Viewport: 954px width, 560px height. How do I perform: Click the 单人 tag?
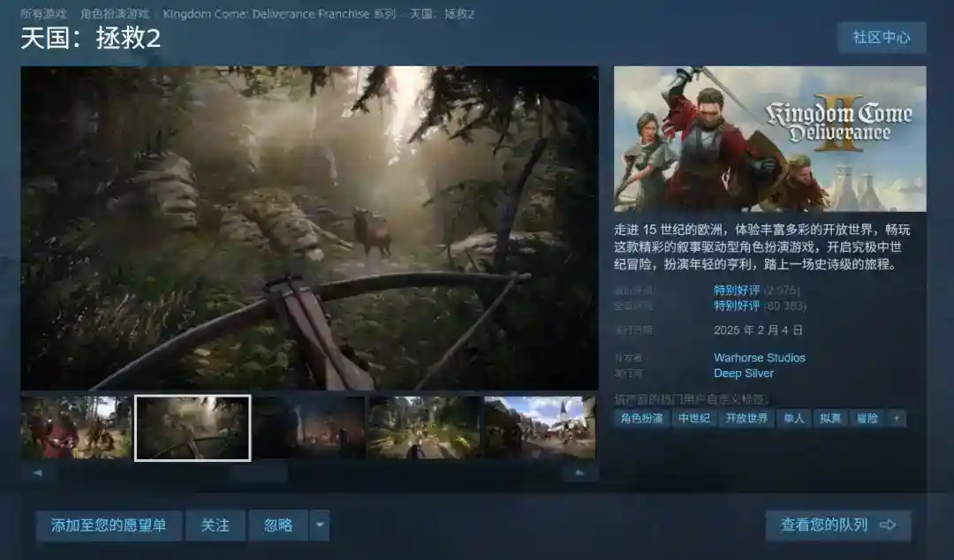794,418
